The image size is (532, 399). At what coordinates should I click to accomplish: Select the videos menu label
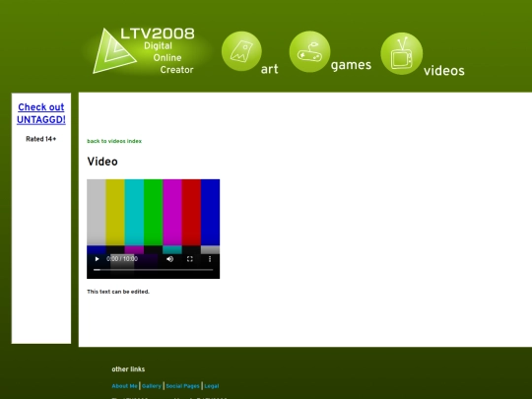(443, 71)
